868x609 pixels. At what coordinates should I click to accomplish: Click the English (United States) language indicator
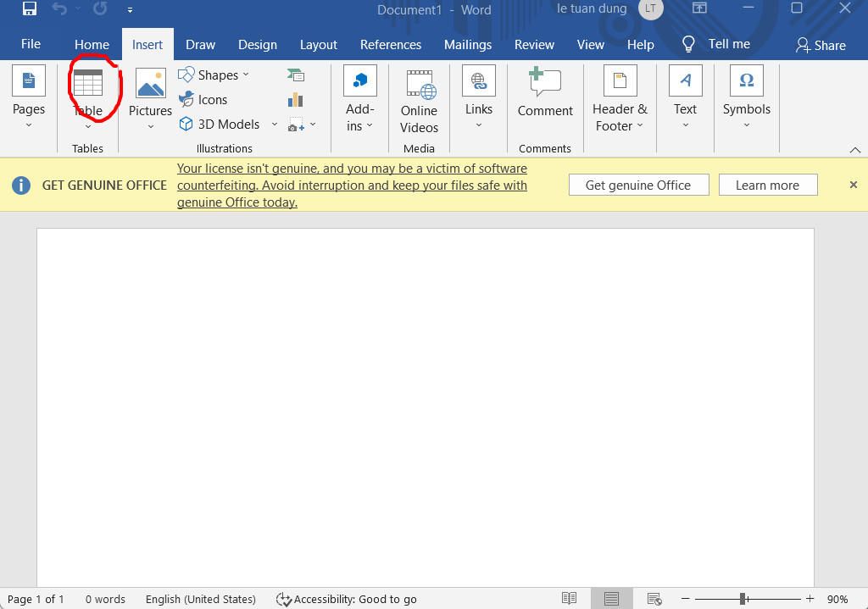point(200,599)
